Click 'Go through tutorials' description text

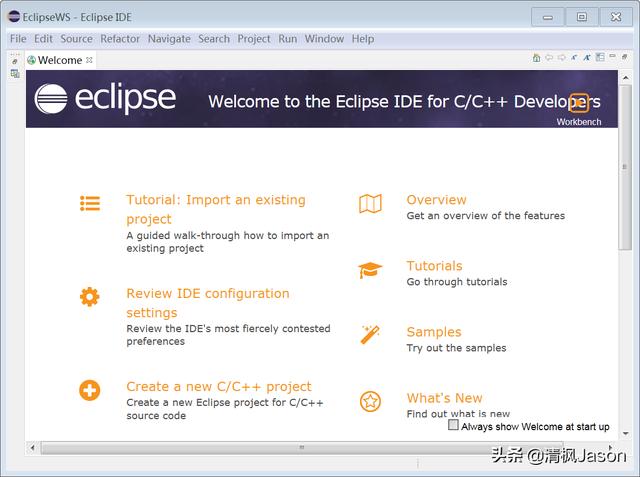(457, 282)
